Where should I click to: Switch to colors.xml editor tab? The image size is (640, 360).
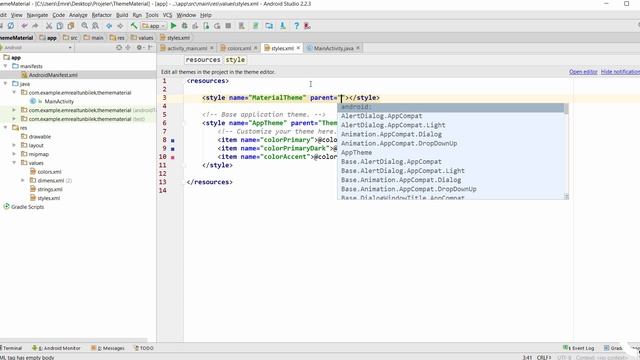239,48
